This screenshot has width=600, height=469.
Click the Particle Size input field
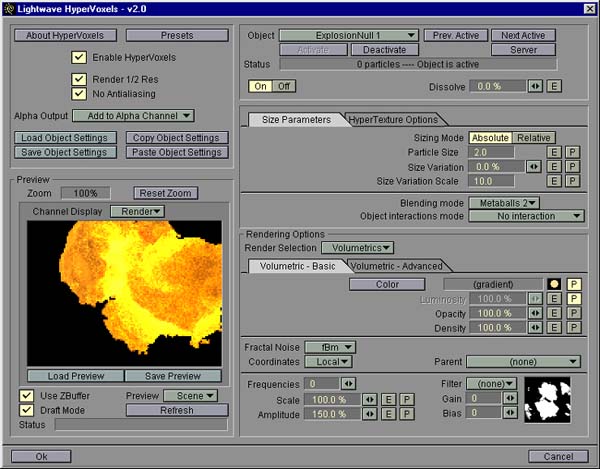pos(491,152)
